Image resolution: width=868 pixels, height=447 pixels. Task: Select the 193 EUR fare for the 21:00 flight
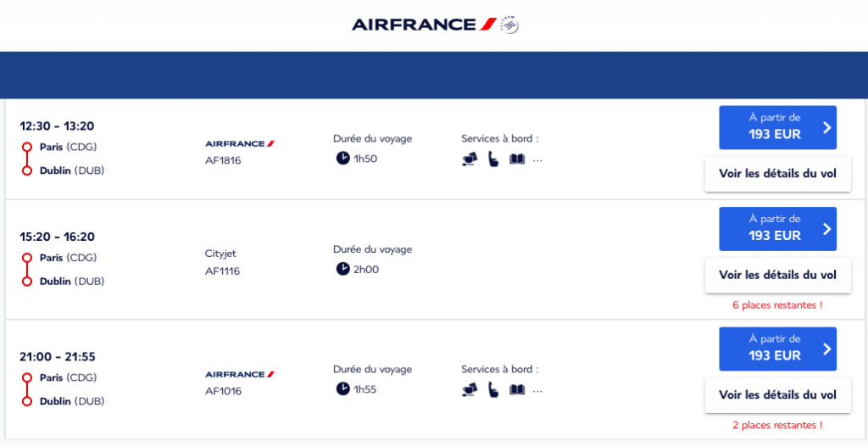click(x=777, y=349)
